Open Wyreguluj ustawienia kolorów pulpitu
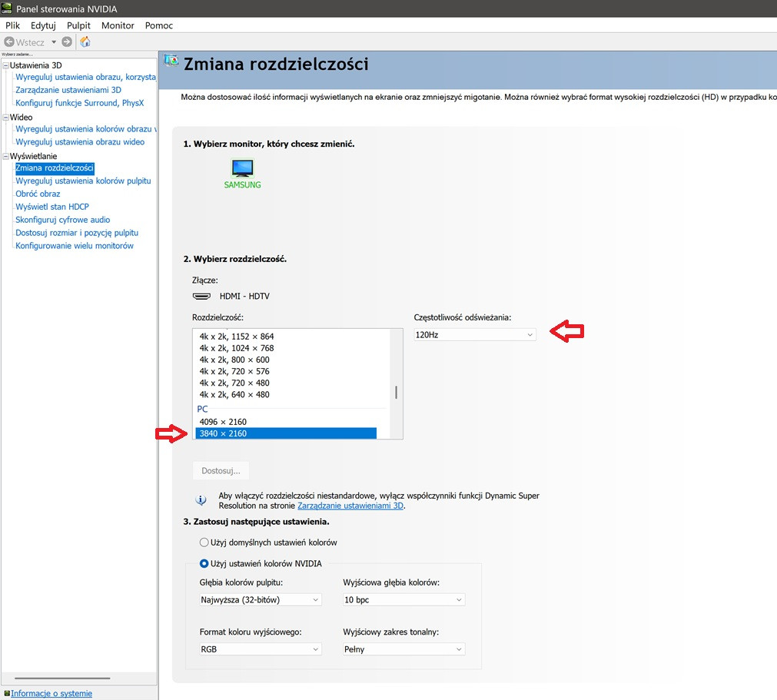This screenshot has width=777, height=700. click(83, 181)
